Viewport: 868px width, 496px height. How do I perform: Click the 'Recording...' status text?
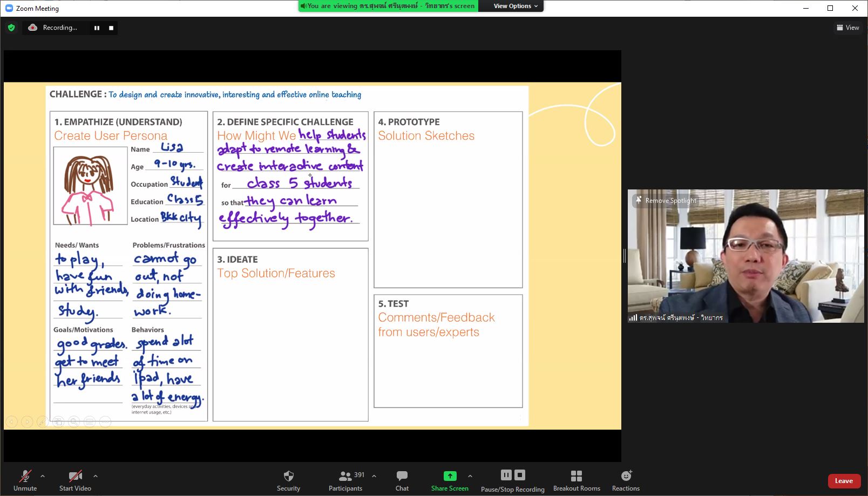click(x=60, y=28)
